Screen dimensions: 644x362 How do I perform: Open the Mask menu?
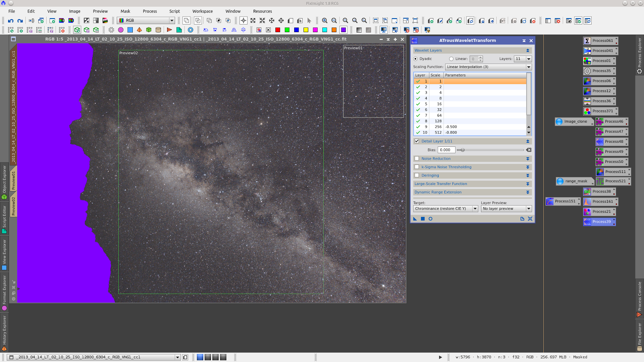(125, 11)
